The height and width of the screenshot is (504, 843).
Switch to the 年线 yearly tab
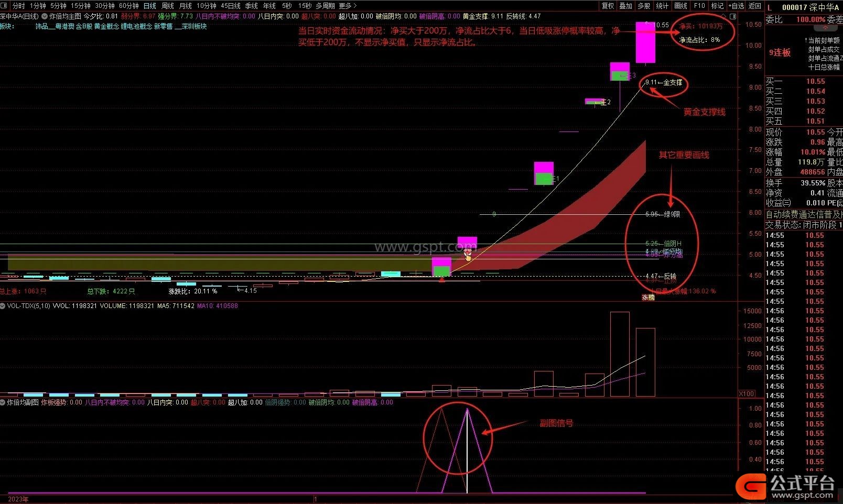coord(269,6)
